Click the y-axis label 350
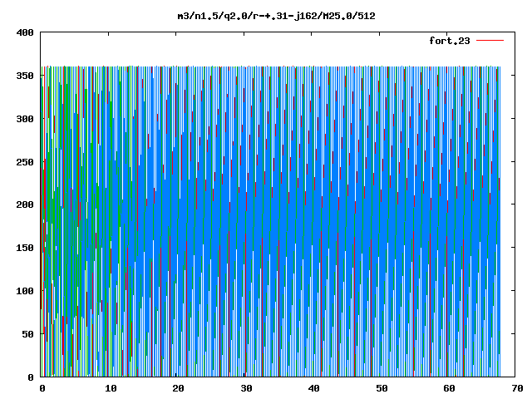532x399 pixels. pos(25,76)
